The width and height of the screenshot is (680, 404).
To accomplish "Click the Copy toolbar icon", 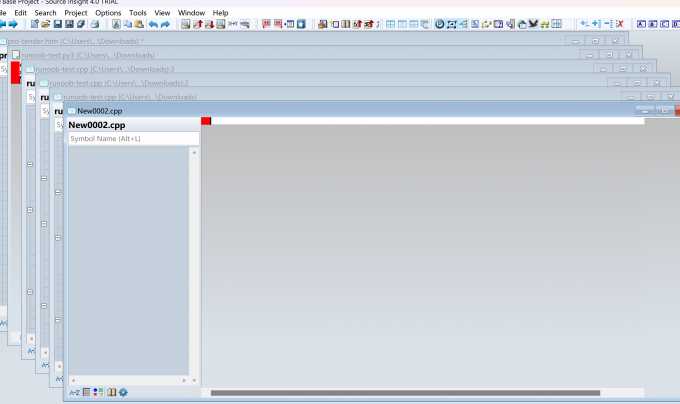I will (128, 24).
